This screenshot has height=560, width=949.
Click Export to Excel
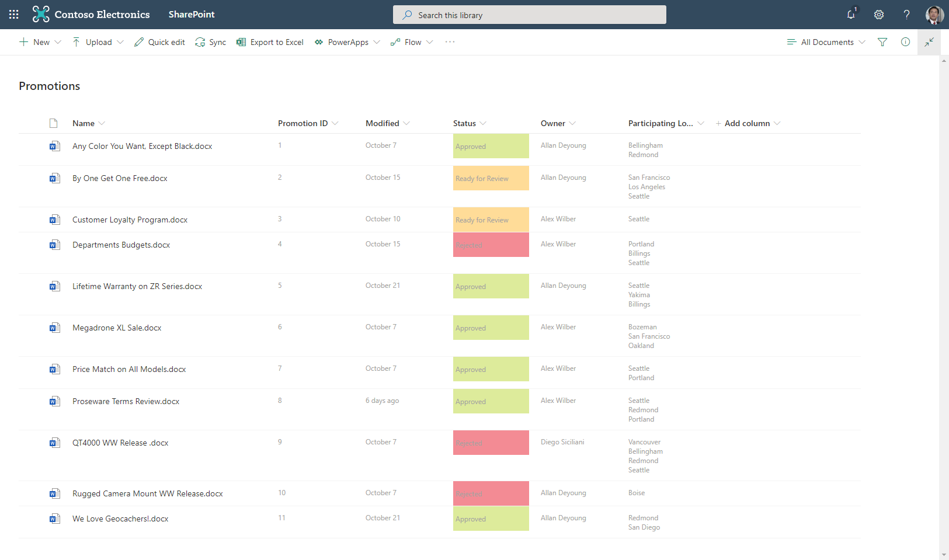click(270, 42)
